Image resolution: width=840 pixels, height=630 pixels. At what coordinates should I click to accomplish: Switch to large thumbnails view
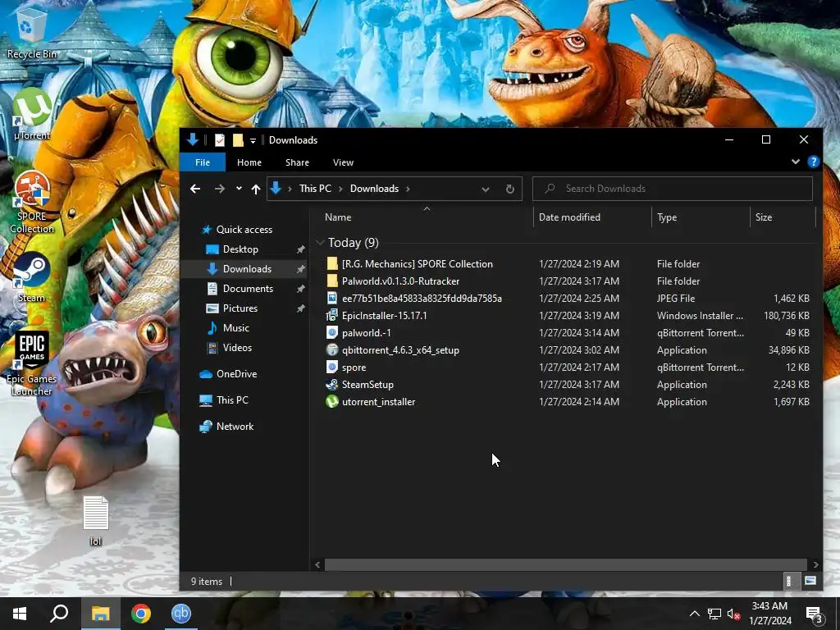[810, 581]
